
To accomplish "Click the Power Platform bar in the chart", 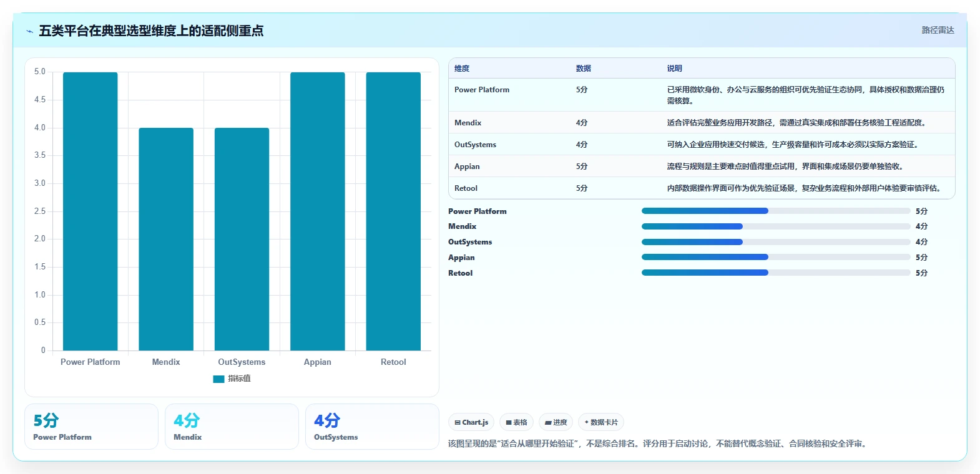I will (x=91, y=211).
